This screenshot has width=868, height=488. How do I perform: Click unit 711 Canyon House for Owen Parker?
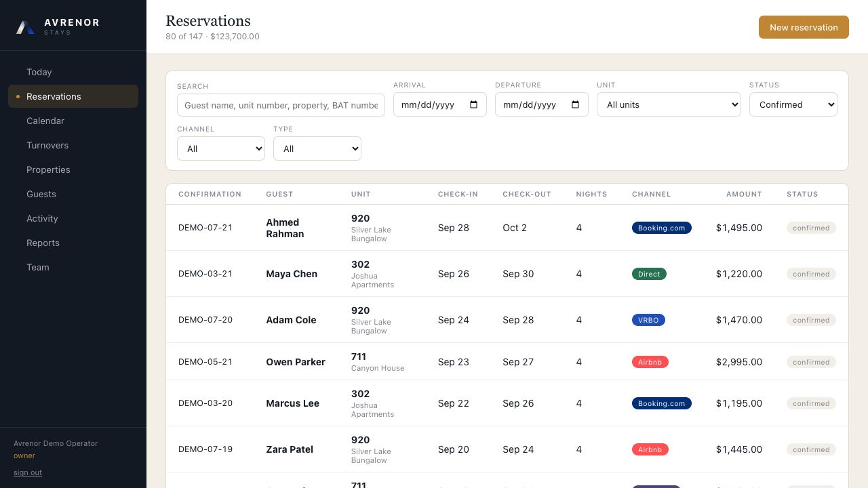pos(378,362)
